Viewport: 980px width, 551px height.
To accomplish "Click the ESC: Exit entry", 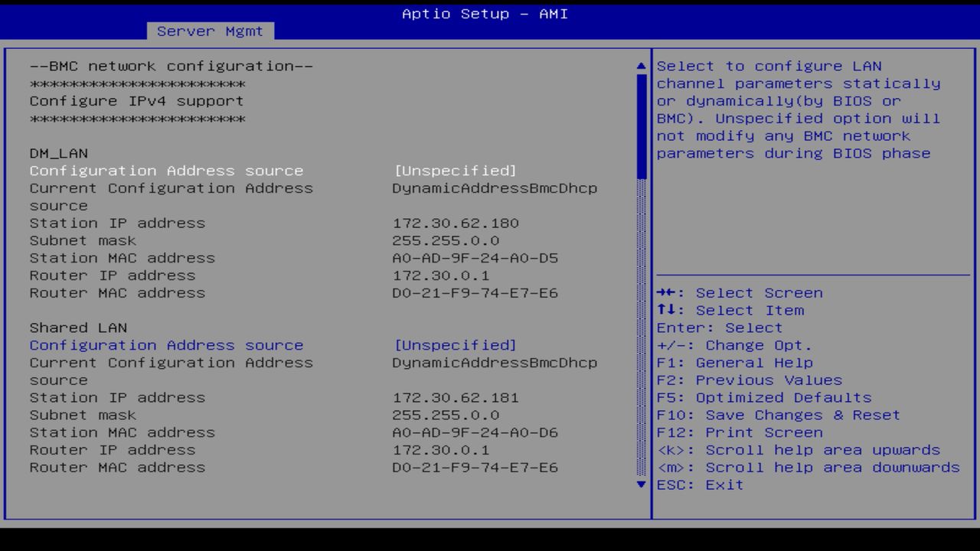I will (x=700, y=484).
